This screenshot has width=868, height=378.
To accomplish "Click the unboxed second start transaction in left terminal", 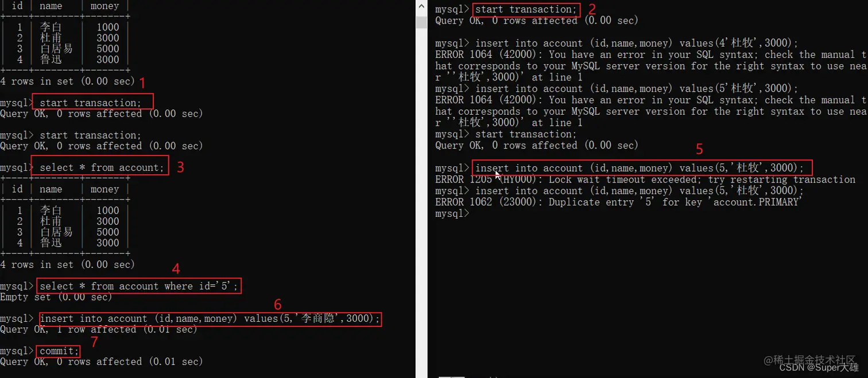I will coord(90,135).
